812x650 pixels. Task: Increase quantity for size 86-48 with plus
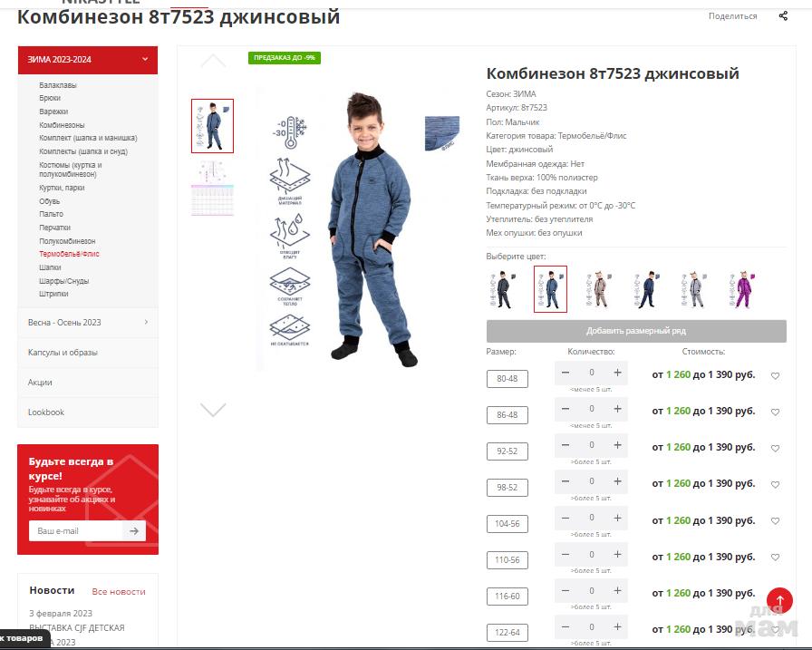coord(617,409)
